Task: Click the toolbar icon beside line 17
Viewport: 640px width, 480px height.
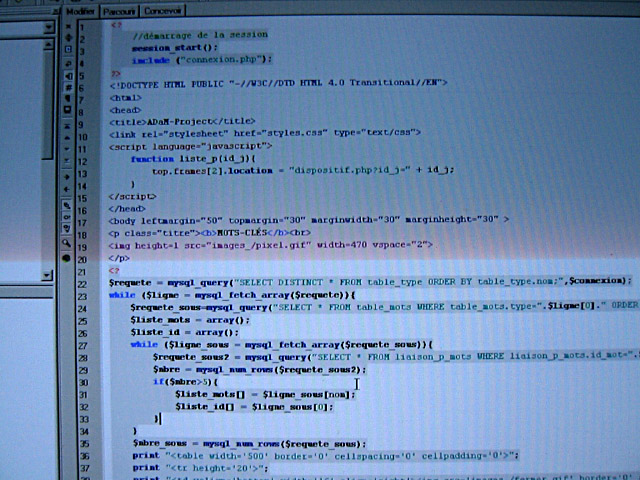Action: [67, 228]
